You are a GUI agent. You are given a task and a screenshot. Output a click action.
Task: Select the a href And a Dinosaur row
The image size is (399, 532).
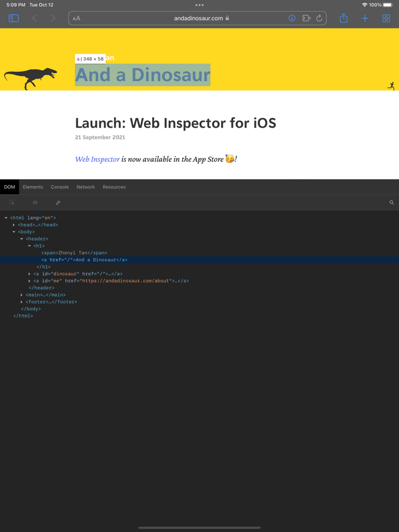pos(199,260)
